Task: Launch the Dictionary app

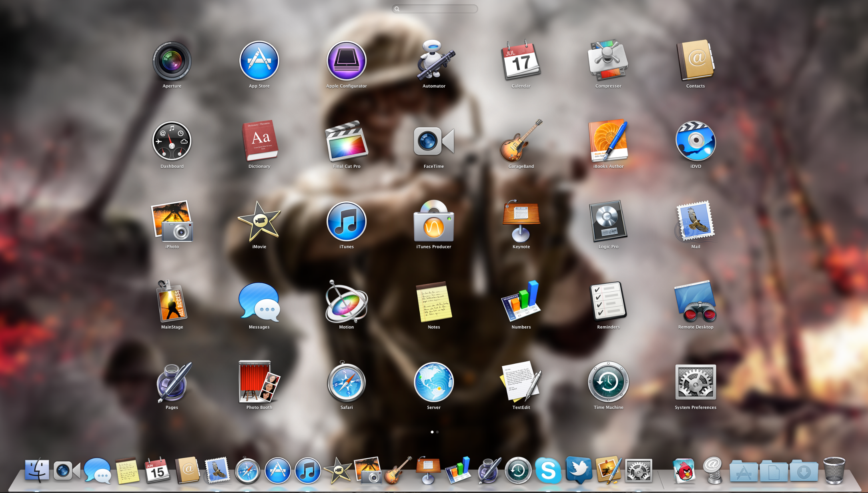Action: tap(259, 142)
